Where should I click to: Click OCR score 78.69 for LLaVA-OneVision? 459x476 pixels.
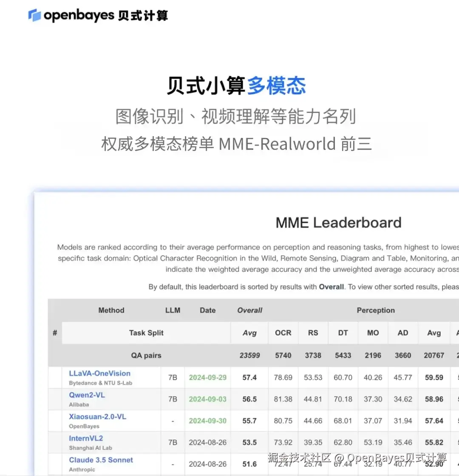click(283, 377)
